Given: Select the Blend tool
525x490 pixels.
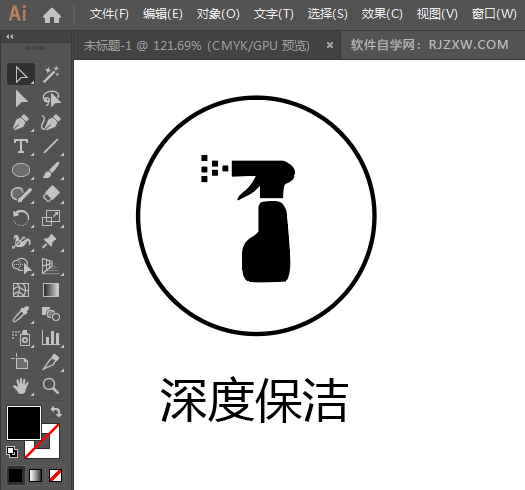Looking at the screenshot, I should pos(51,314).
